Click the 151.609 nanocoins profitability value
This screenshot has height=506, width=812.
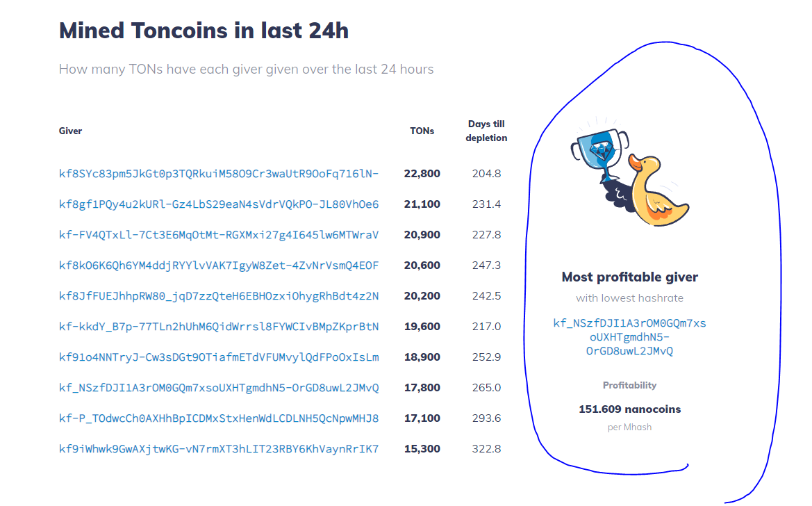tap(629, 409)
